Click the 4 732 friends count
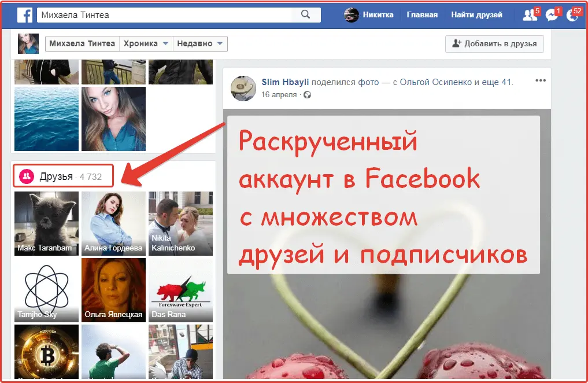Viewport: 588px width, 383px height. [91, 176]
